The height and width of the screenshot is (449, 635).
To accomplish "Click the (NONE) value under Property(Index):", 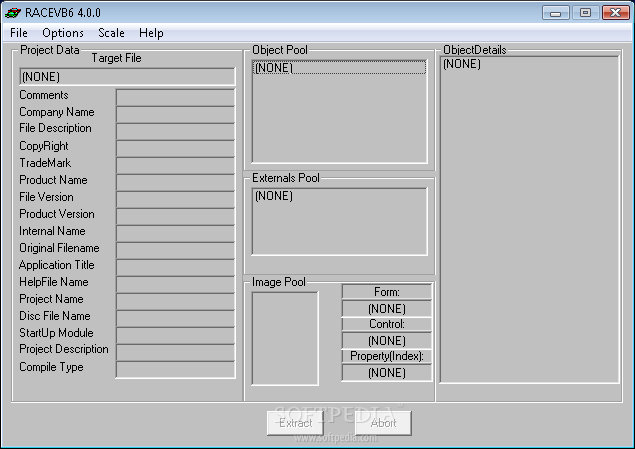I will (x=387, y=373).
